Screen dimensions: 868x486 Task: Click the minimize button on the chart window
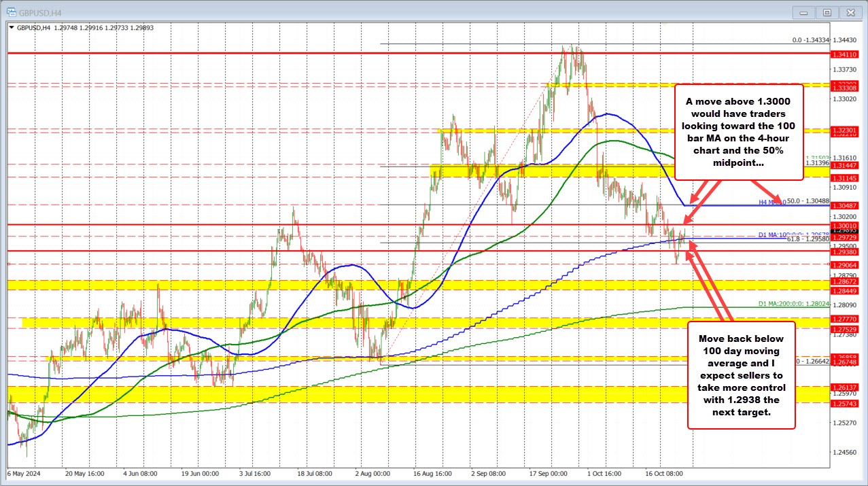tap(802, 12)
